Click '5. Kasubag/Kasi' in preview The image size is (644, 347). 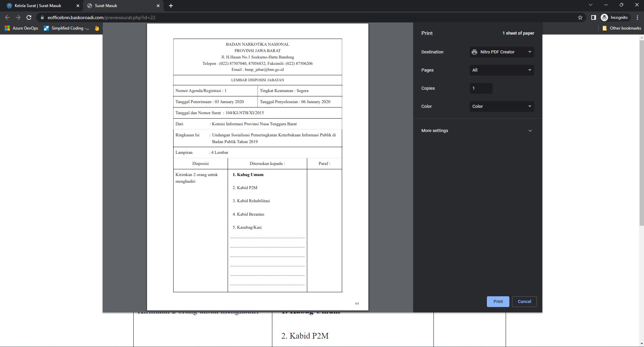coord(247,227)
